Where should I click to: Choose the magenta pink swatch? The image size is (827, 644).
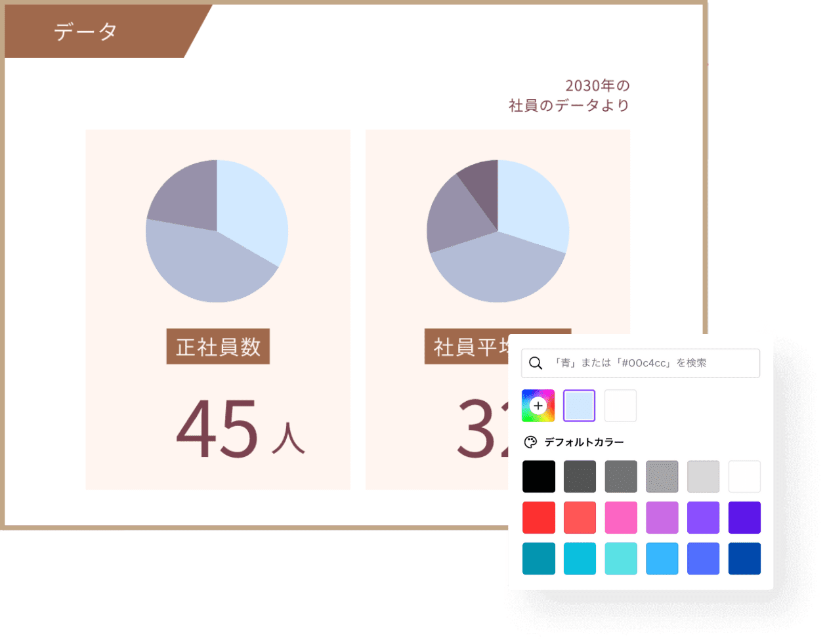coord(621,517)
